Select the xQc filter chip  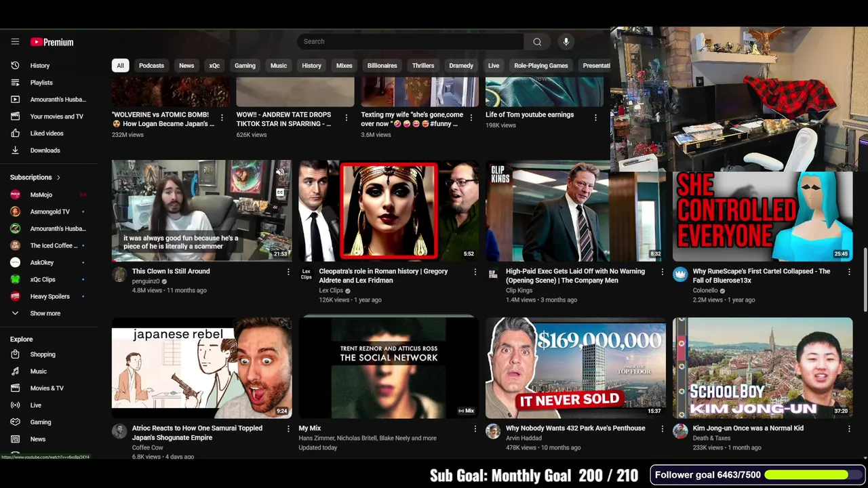click(x=214, y=66)
